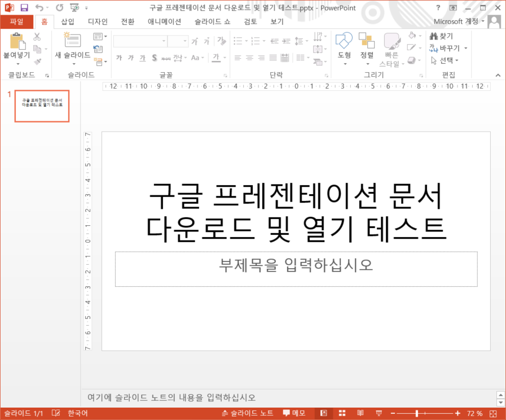Click the Redo/Repeat icon
Image resolution: width=506 pixels, height=420 pixels.
(x=59, y=7)
